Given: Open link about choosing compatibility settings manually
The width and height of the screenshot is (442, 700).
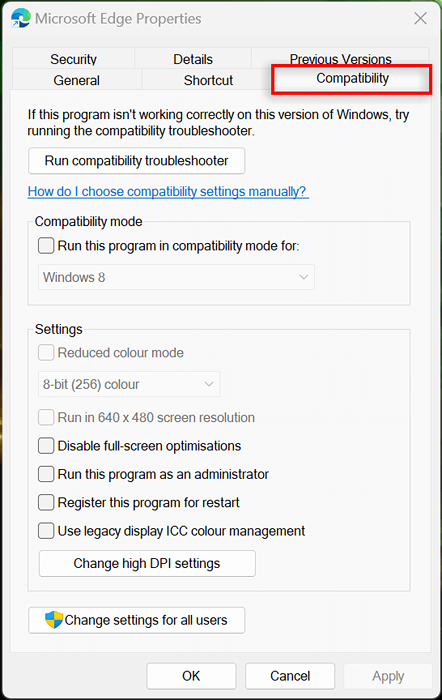Looking at the screenshot, I should tap(168, 192).
